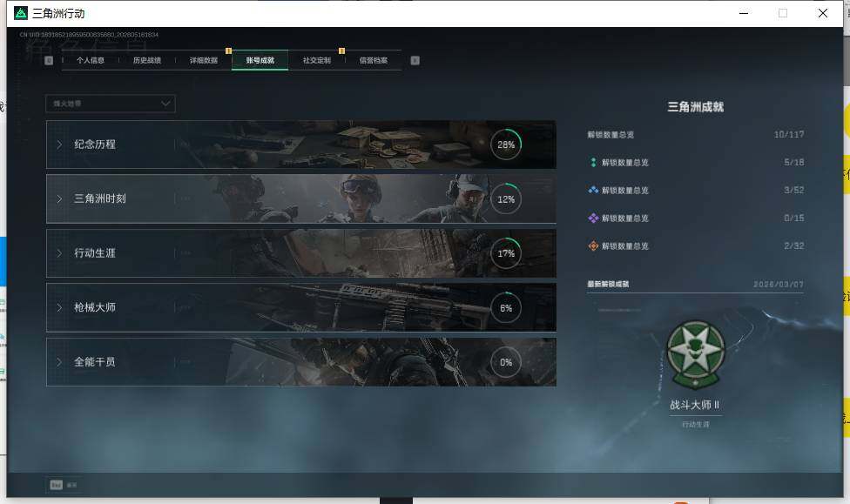Screen dimensions: 850x504
Task: Click the 三角洲成就 heading
Action: pyautogui.click(x=696, y=107)
